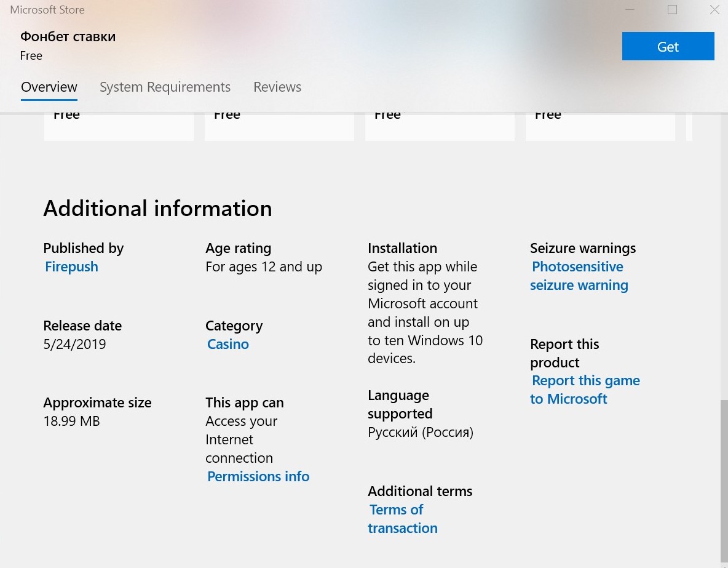Open the Casino category link

228,345
